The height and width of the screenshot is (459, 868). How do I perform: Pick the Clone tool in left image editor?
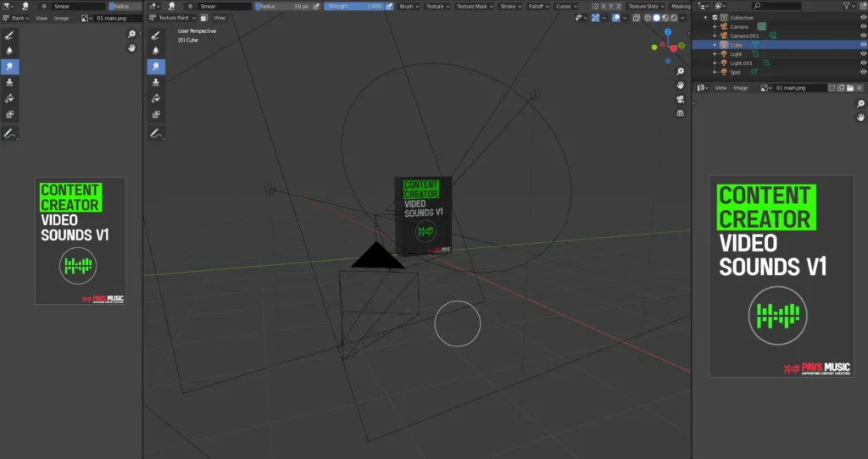(x=9, y=82)
